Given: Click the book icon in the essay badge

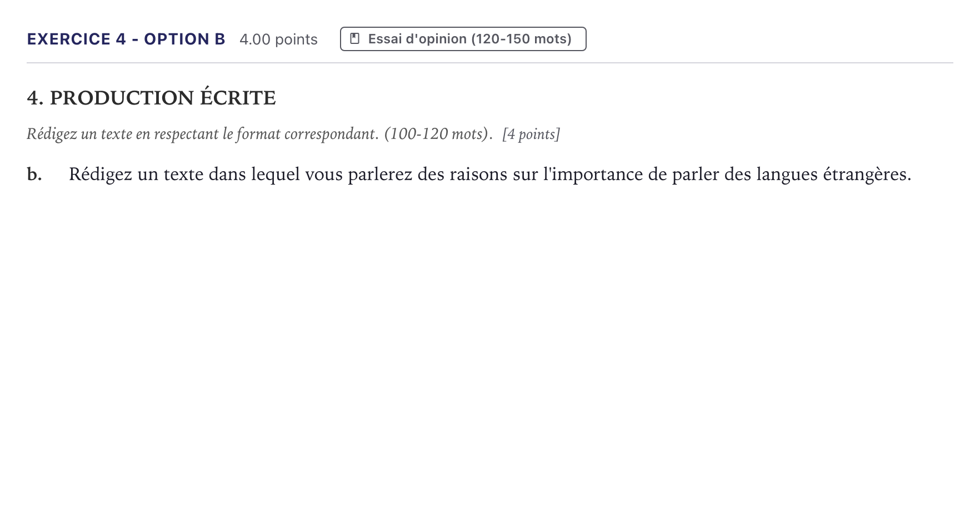Looking at the screenshot, I should point(354,39).
